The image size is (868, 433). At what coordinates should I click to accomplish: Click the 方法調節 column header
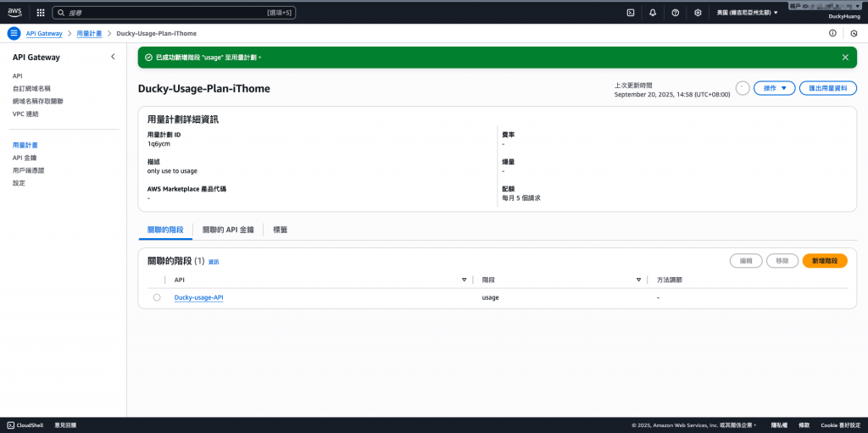point(670,280)
